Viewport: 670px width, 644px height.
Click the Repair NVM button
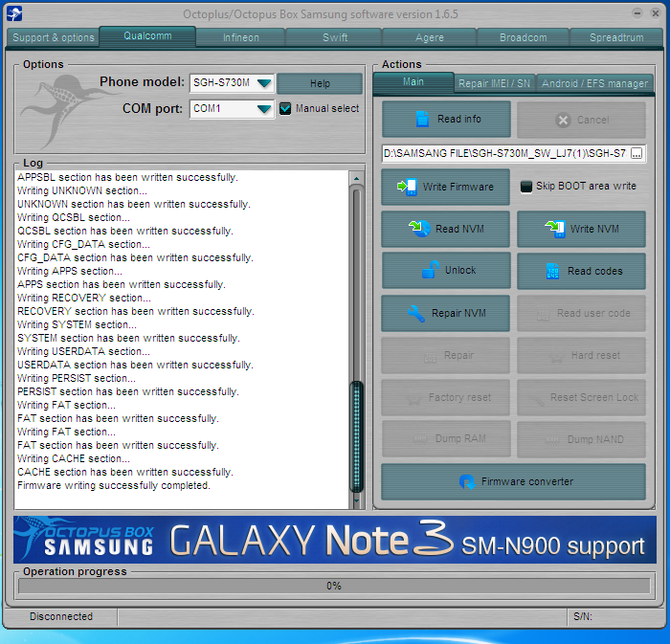[x=446, y=313]
